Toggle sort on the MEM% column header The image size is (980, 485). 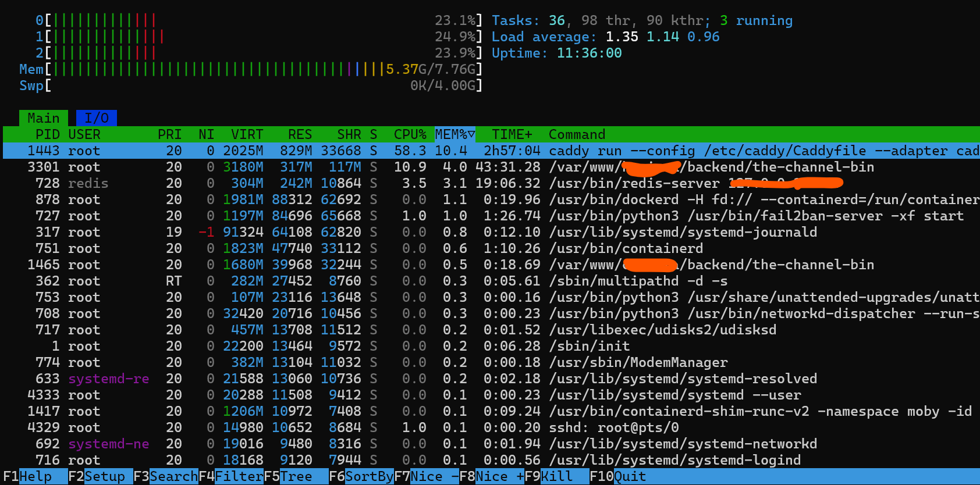(455, 134)
